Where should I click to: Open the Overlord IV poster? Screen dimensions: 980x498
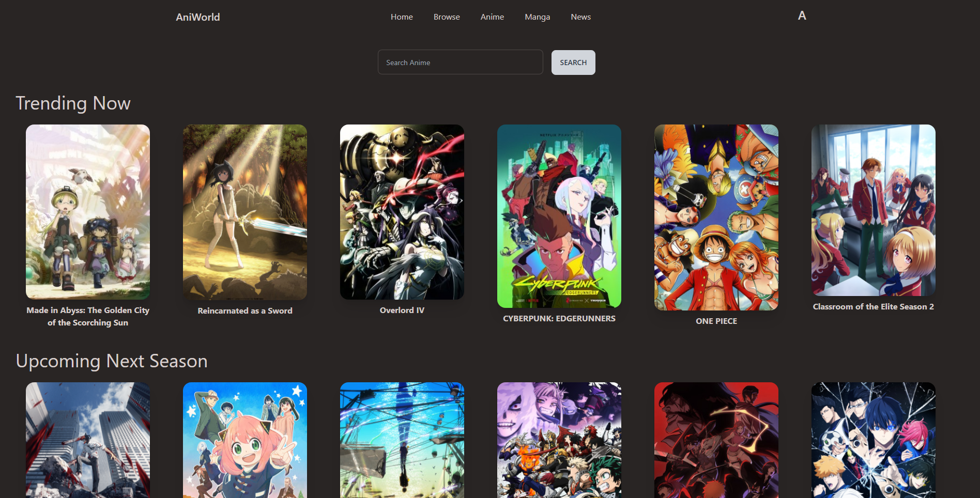(402, 212)
